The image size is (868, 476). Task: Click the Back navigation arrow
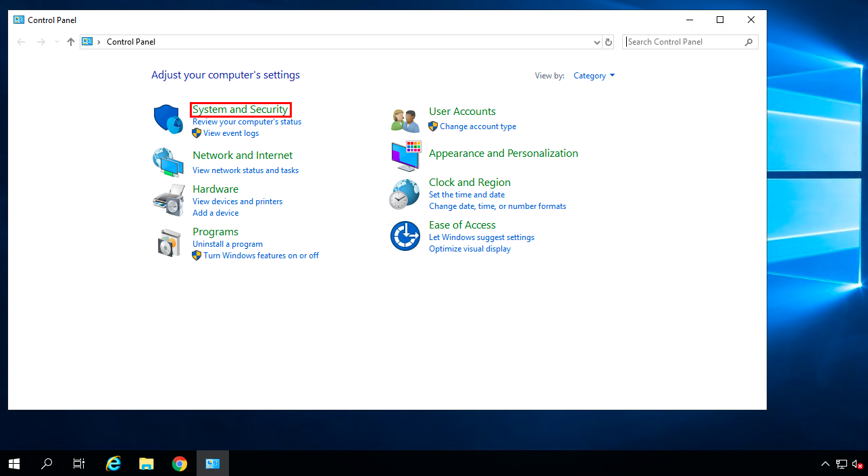21,42
